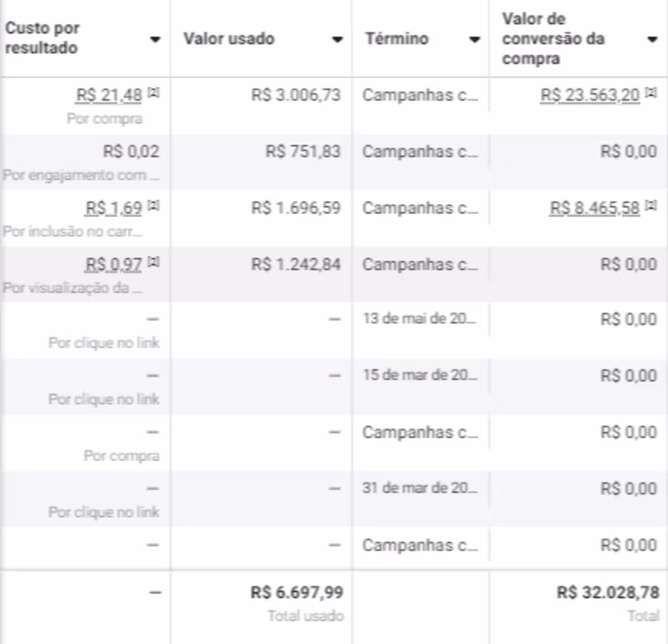Select the Valor usado column header
This screenshot has width=668, height=644.
229,39
